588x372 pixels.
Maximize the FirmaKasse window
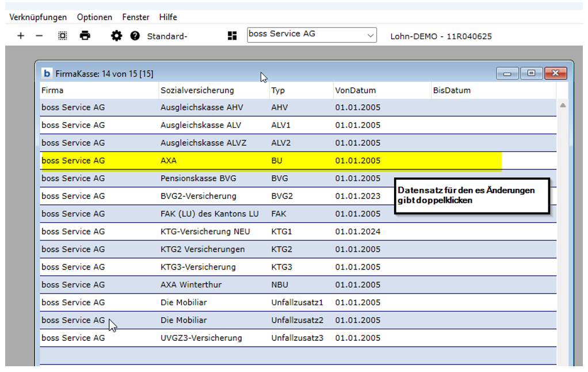(x=531, y=73)
